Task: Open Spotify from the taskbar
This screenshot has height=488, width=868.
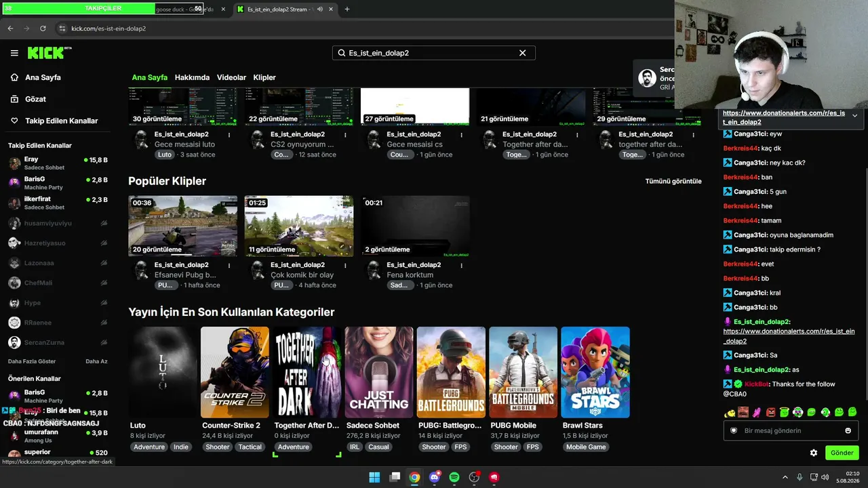Action: click(x=454, y=477)
